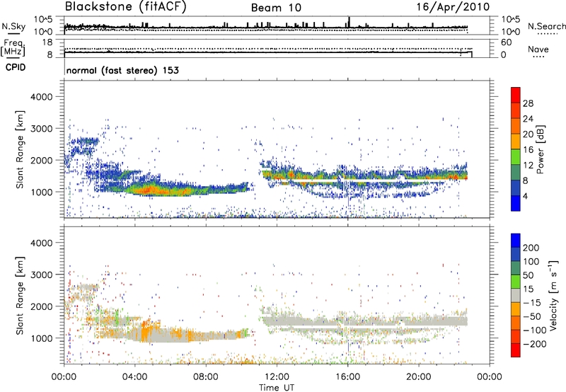Click 'normal (fast stereo) 153' text

click(122, 71)
